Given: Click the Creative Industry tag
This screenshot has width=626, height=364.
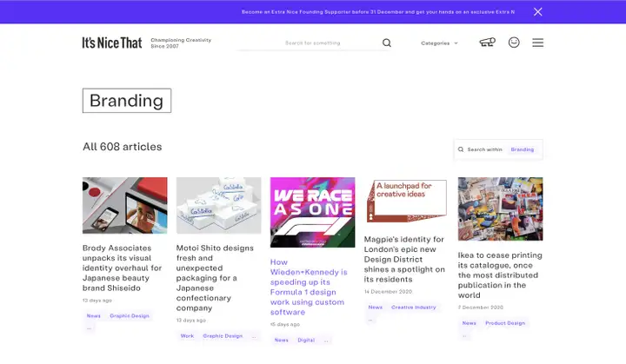Looking at the screenshot, I should [414, 308].
